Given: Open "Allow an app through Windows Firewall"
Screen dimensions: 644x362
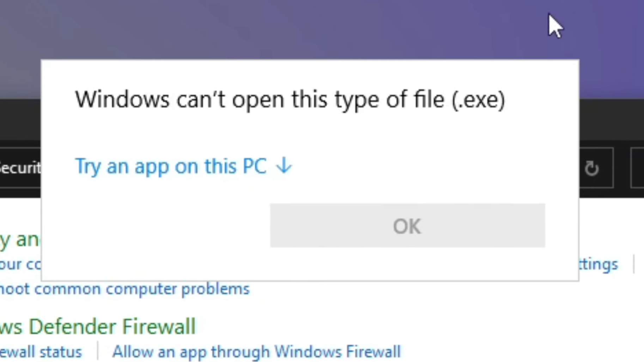Looking at the screenshot, I should [256, 351].
